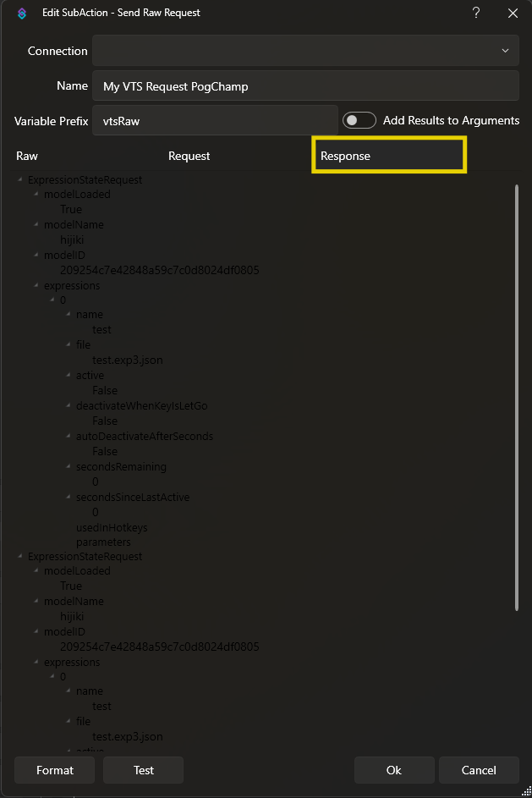Viewport: 532px width, 798px height.
Task: Click the Streamer.bot app icon in title bar
Action: (x=22, y=14)
